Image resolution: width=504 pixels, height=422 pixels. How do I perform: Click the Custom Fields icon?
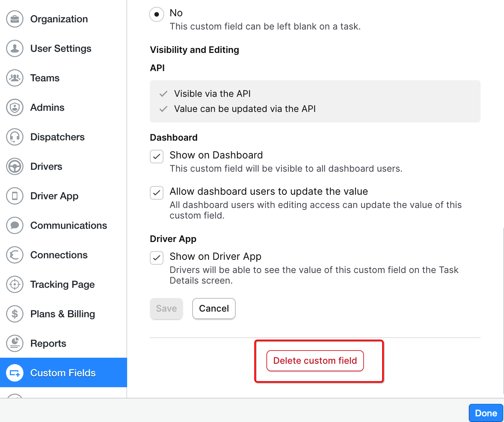click(x=15, y=373)
